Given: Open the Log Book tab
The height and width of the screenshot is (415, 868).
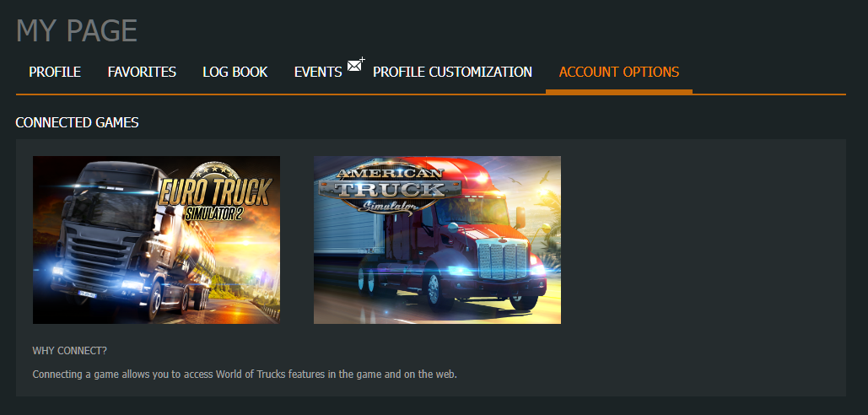Looking at the screenshot, I should [x=235, y=72].
